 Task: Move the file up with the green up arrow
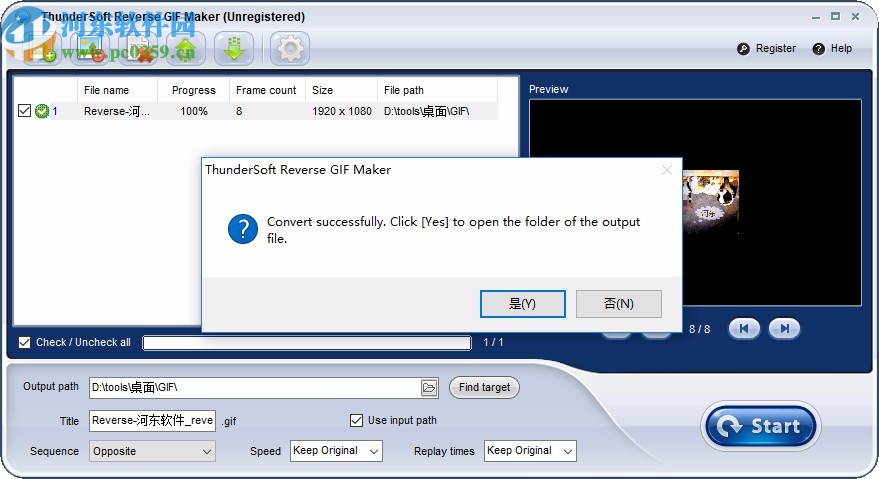[x=186, y=48]
